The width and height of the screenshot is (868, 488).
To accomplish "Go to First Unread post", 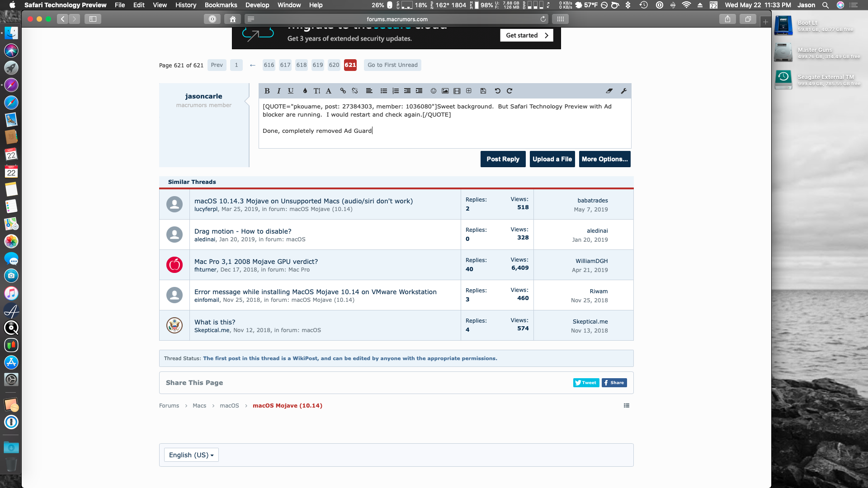I will coord(392,65).
